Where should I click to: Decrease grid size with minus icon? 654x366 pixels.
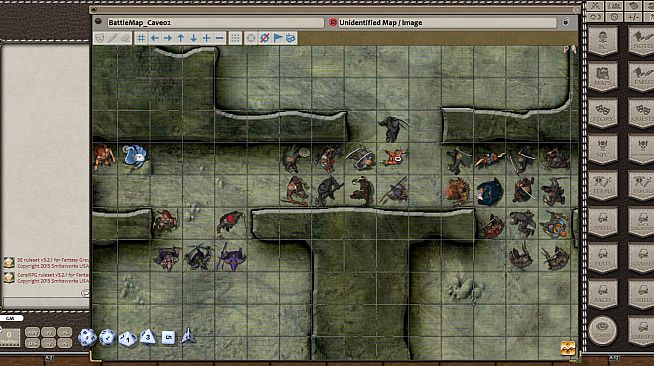219,38
